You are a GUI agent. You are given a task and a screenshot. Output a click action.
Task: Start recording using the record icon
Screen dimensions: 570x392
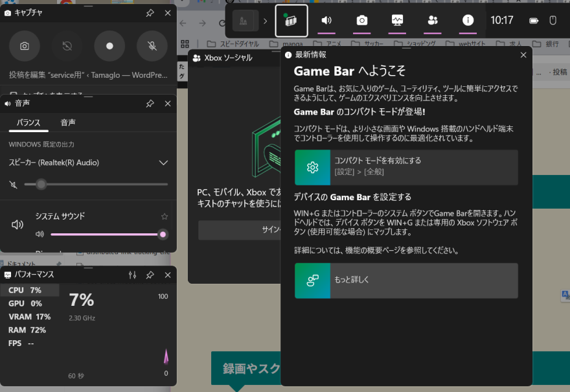pos(109,46)
